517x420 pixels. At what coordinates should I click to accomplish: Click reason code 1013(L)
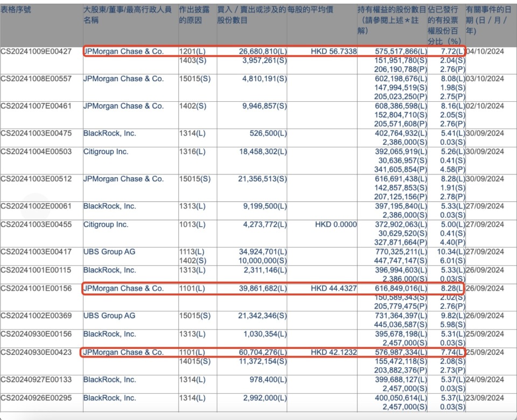(192, 225)
